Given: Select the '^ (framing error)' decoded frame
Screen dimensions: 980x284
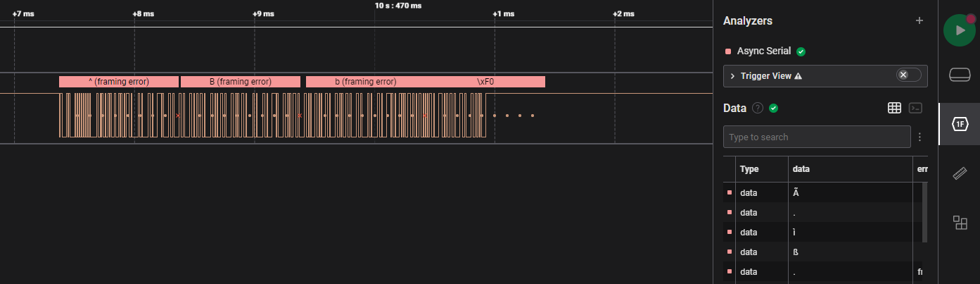Looking at the screenshot, I should tap(118, 82).
